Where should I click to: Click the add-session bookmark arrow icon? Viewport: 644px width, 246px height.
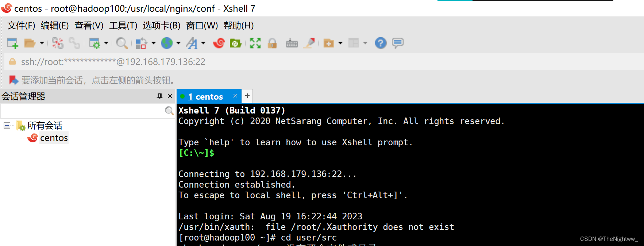pyautogui.click(x=14, y=80)
